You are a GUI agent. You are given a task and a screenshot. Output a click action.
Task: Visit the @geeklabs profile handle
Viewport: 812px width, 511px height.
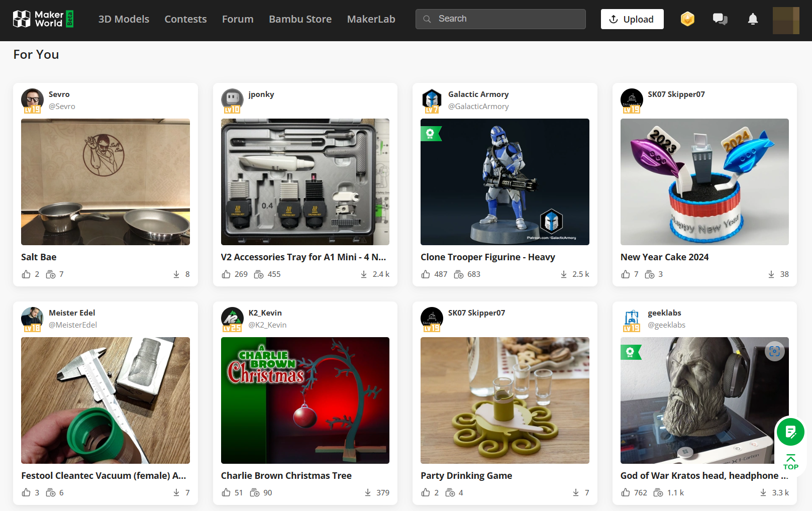[x=666, y=325]
